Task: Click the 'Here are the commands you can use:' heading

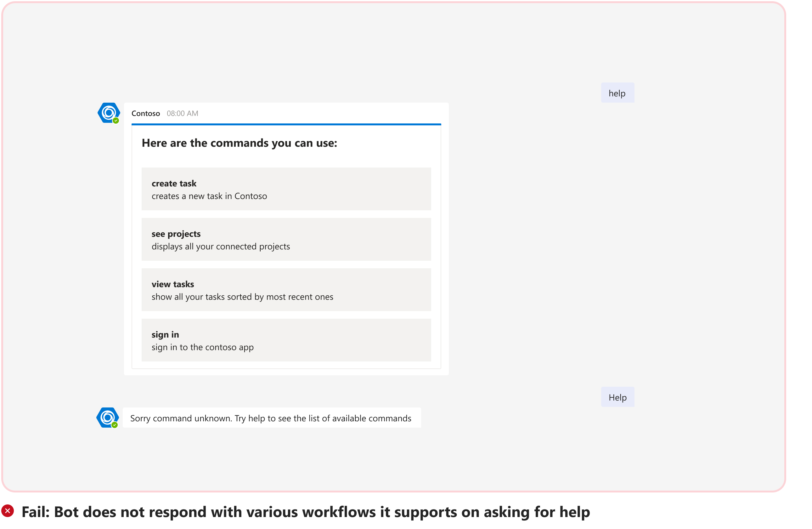Action: point(240,143)
